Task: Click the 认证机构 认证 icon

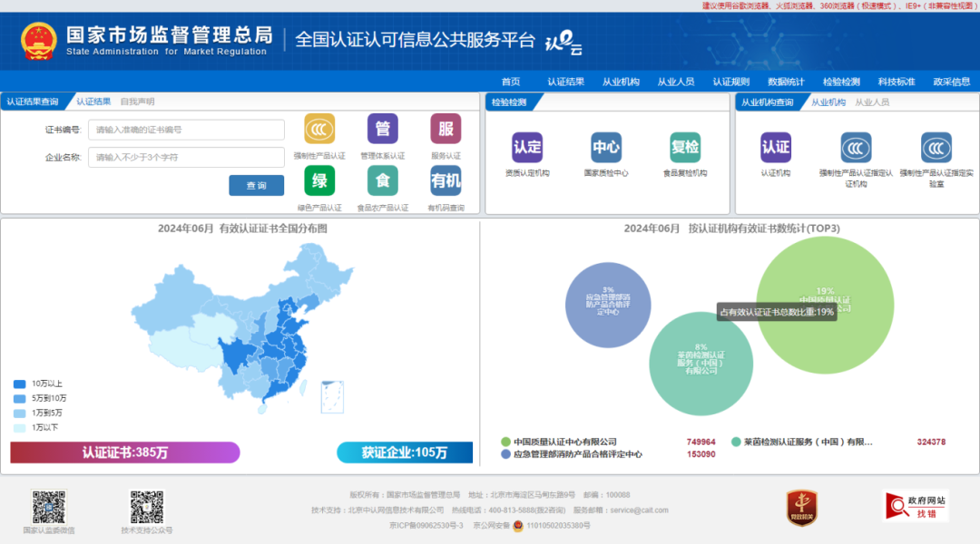Action: click(775, 145)
